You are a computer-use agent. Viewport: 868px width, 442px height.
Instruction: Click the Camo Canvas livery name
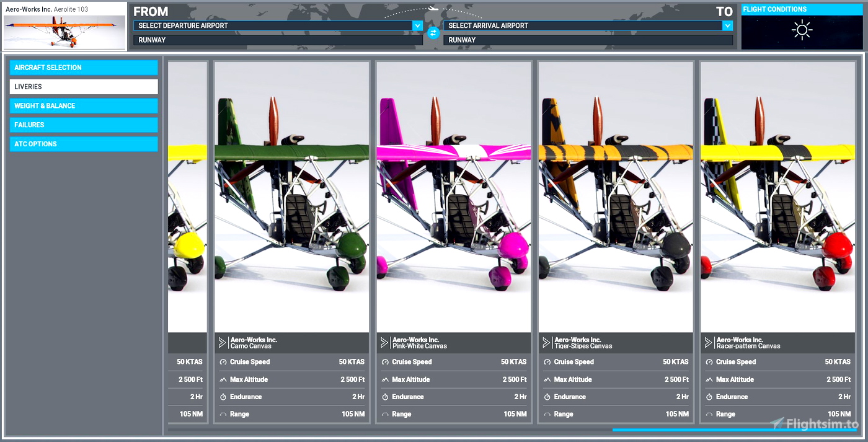(251, 346)
